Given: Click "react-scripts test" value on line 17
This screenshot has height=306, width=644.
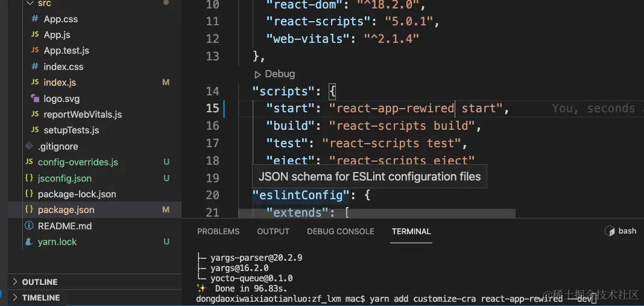Looking at the screenshot, I should tap(391, 143).
